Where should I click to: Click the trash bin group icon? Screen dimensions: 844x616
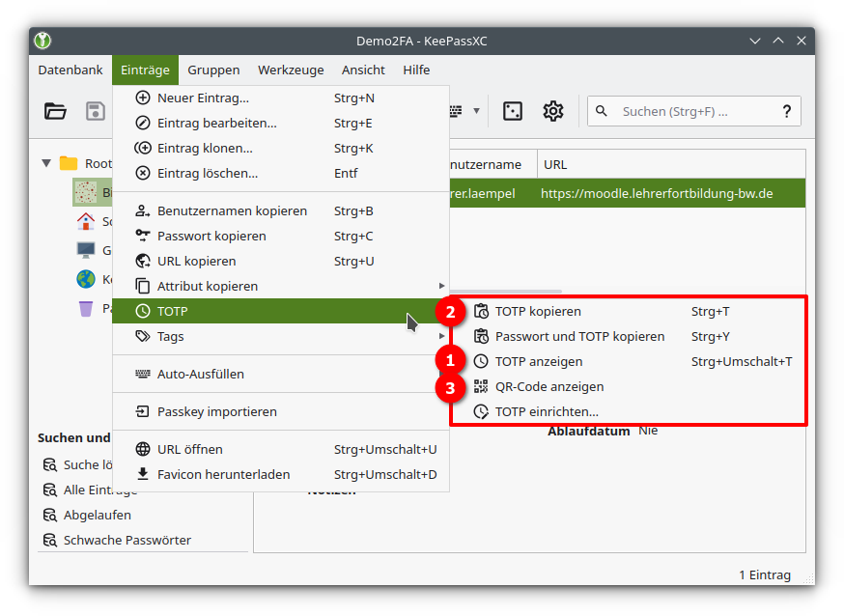86,309
